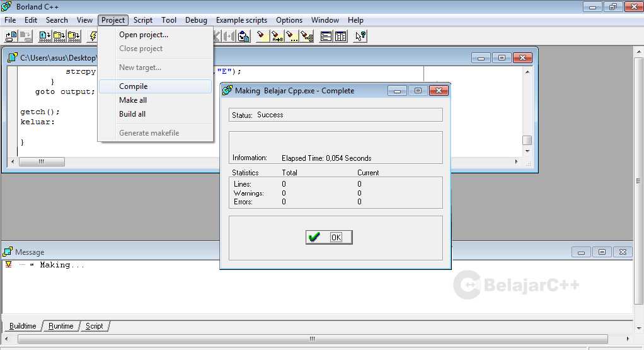Viewport: 644px width, 350px height.
Task: Restore the editor window with its button
Action: [502, 57]
